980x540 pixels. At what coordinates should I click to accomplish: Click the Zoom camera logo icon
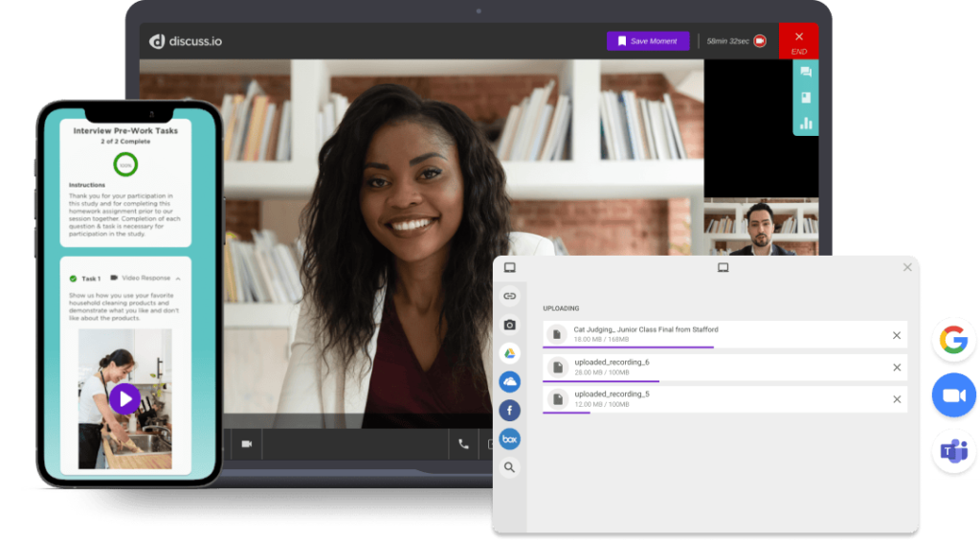point(954,395)
